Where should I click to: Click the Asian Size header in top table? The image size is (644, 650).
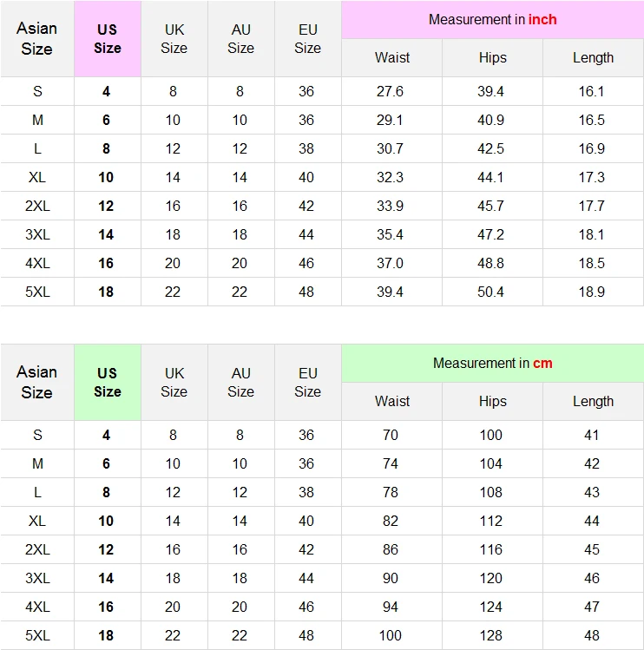point(37,38)
